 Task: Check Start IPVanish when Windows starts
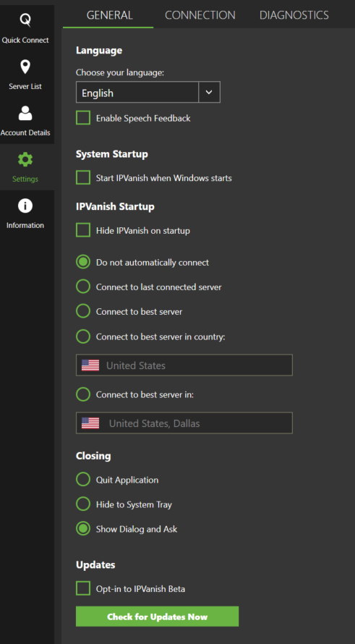[83, 178]
